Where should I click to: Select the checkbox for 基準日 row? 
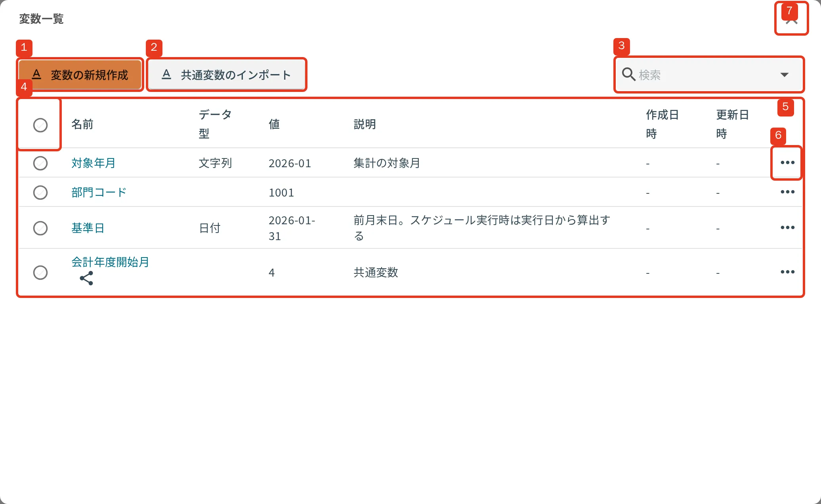click(40, 228)
